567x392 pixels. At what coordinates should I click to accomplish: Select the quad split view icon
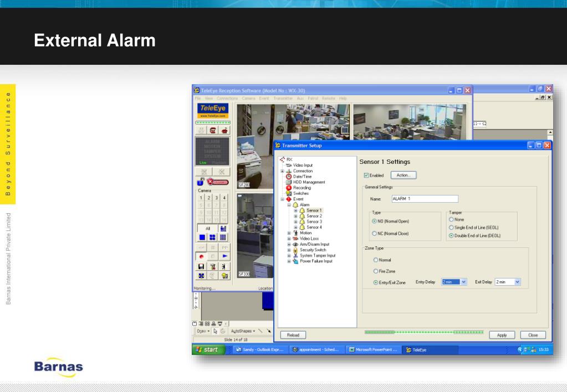[x=213, y=238]
